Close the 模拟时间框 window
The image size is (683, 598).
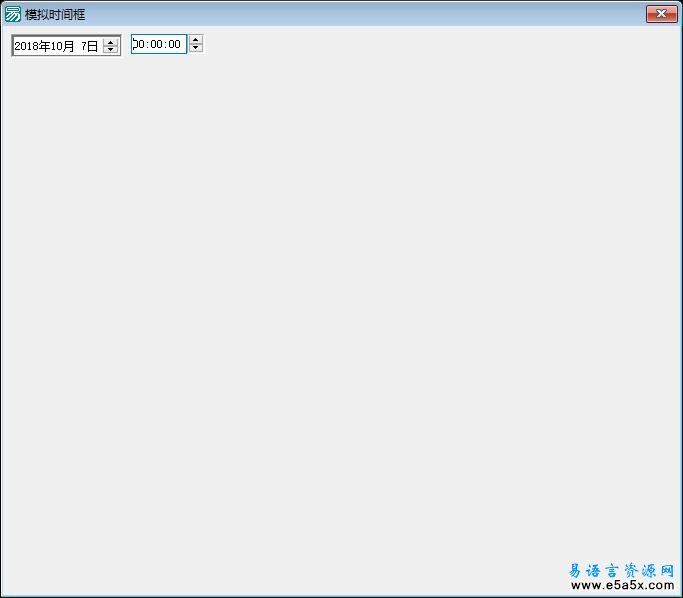pos(661,14)
